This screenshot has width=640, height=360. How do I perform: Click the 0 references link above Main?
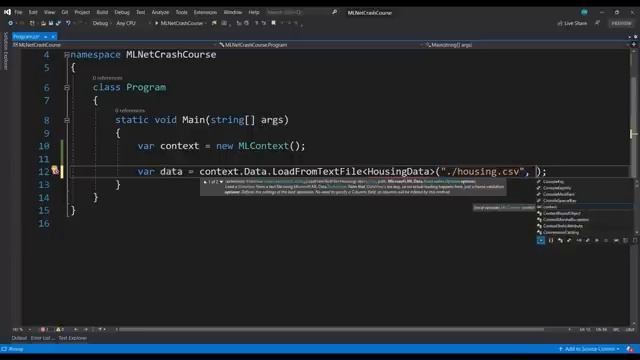pyautogui.click(x=130, y=110)
